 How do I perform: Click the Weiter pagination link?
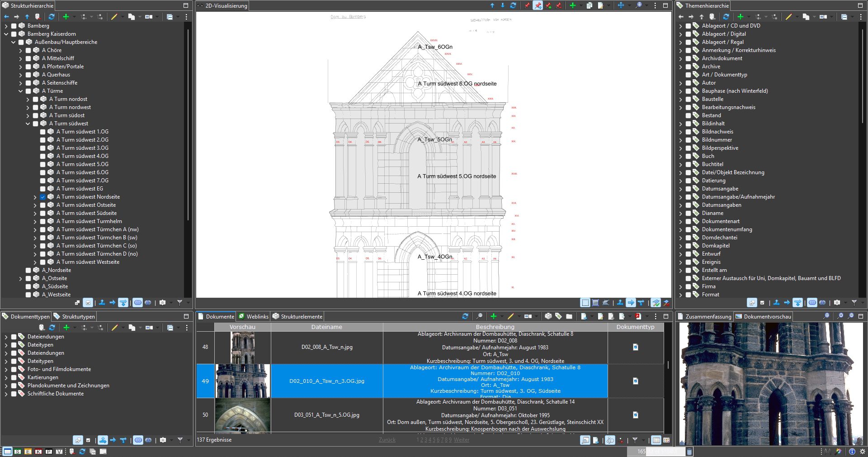(461, 440)
